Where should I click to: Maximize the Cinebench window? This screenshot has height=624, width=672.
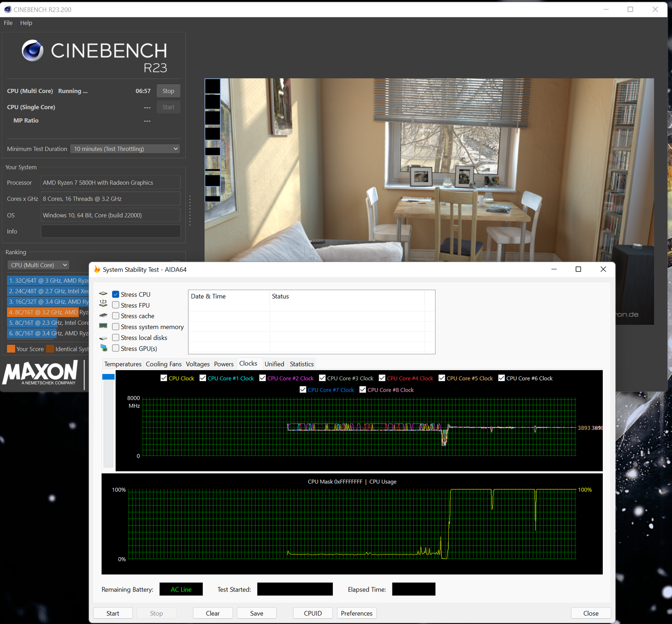click(x=630, y=9)
